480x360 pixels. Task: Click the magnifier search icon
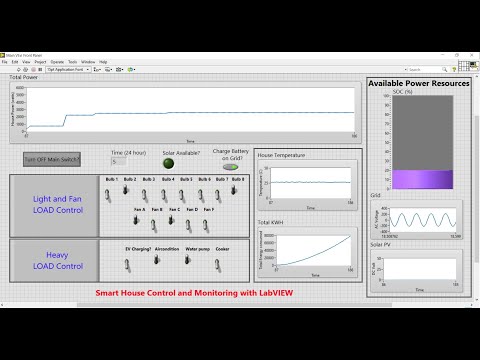445,69
